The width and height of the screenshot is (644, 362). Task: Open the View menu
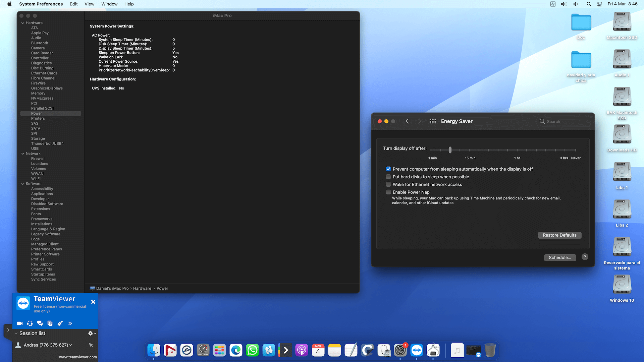click(89, 4)
